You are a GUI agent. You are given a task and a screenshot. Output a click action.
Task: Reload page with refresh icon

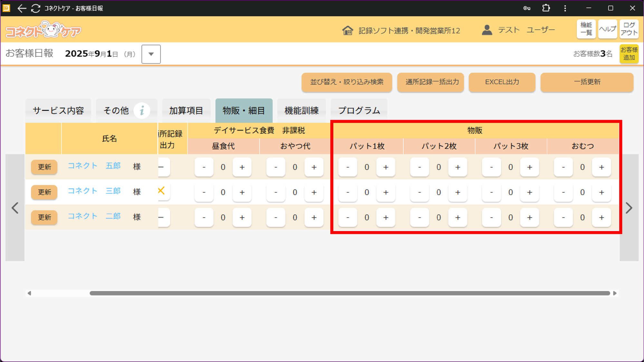pos(36,8)
